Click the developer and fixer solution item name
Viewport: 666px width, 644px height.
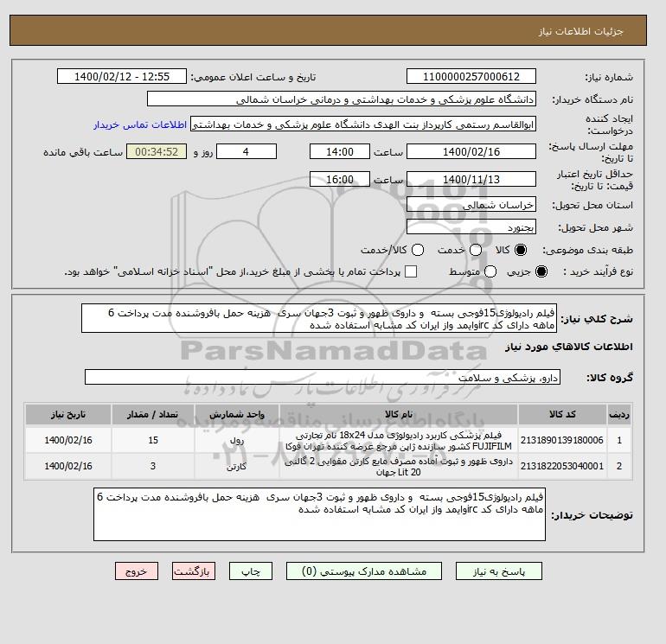[399, 467]
